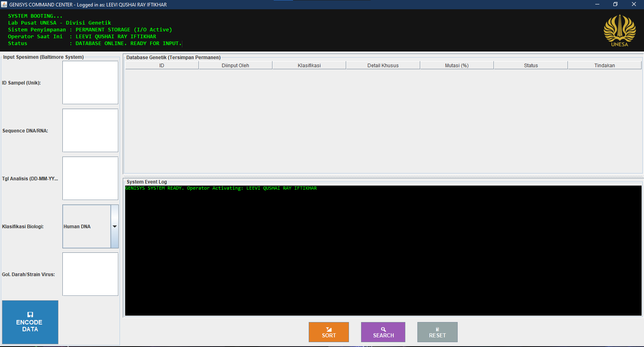Open the SEARCH magnifier button

tap(383, 332)
